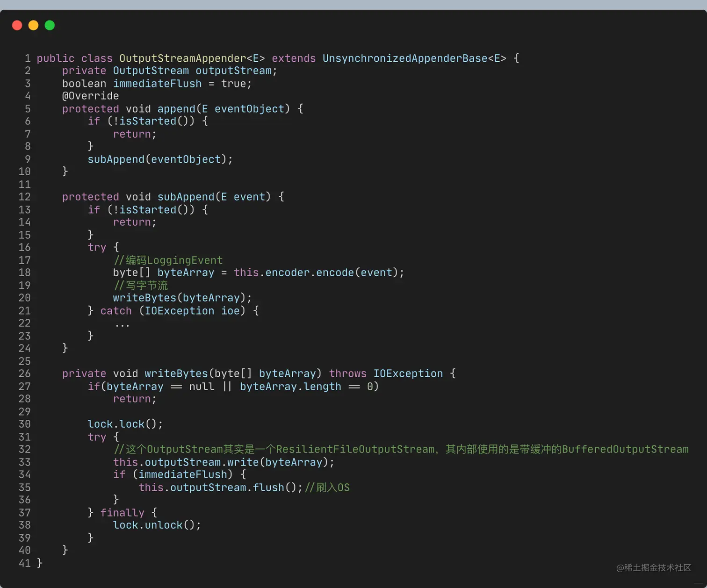Click the yellow minimize dot
Viewport: 707px width, 588px height.
point(33,25)
